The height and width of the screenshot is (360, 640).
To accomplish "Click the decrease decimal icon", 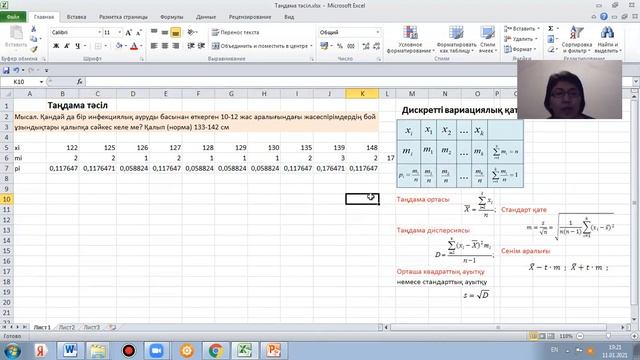I will tap(376, 46).
